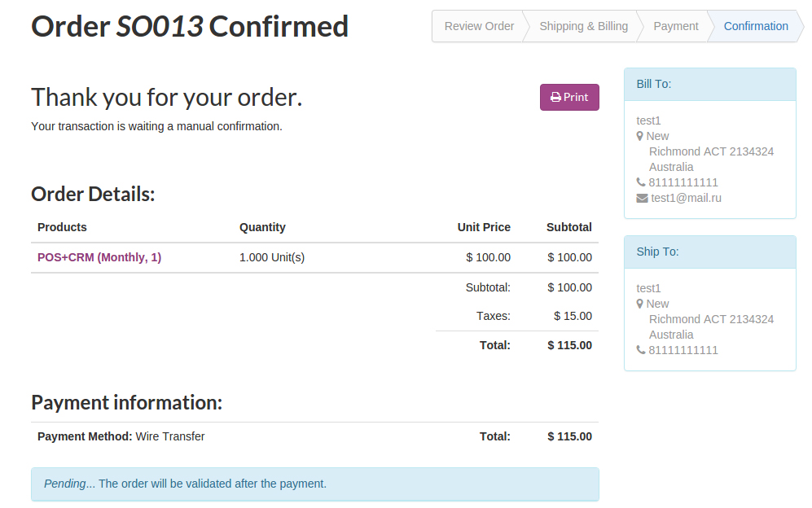Click the test1@mail.ru email address
The height and width of the screenshot is (508, 812).
[x=686, y=198]
